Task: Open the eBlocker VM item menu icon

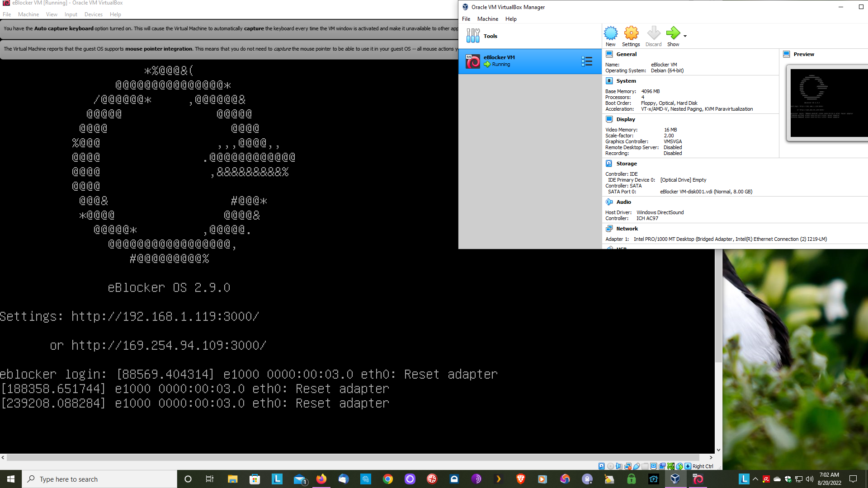Action: point(587,61)
